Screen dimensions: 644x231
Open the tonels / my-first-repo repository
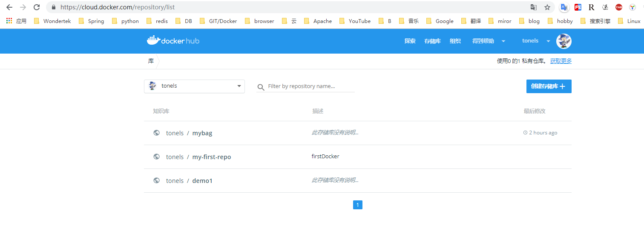pyautogui.click(x=198, y=157)
